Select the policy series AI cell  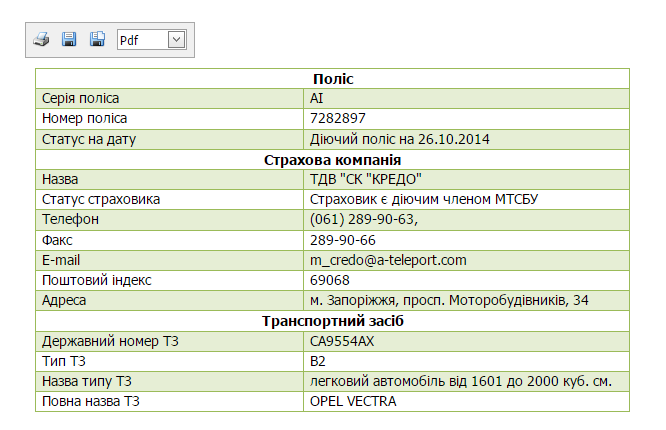point(466,98)
